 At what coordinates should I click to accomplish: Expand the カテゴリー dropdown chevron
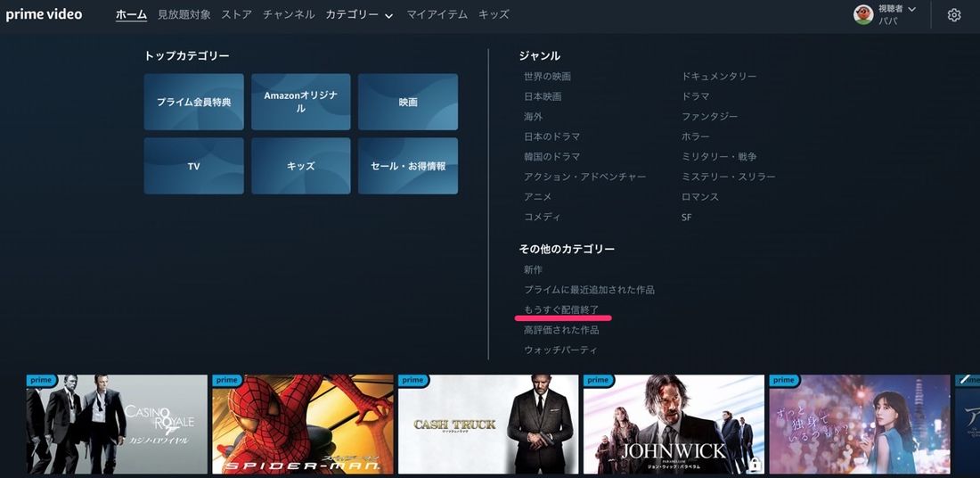[388, 16]
